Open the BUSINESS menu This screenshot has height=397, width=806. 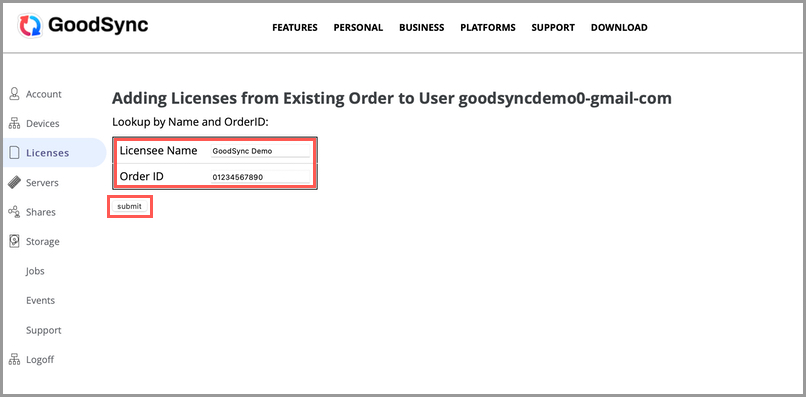(x=422, y=28)
